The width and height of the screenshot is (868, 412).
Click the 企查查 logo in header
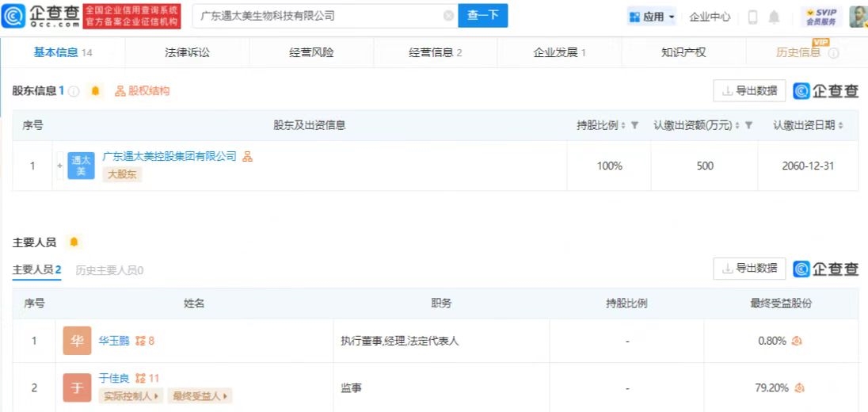pos(40,15)
